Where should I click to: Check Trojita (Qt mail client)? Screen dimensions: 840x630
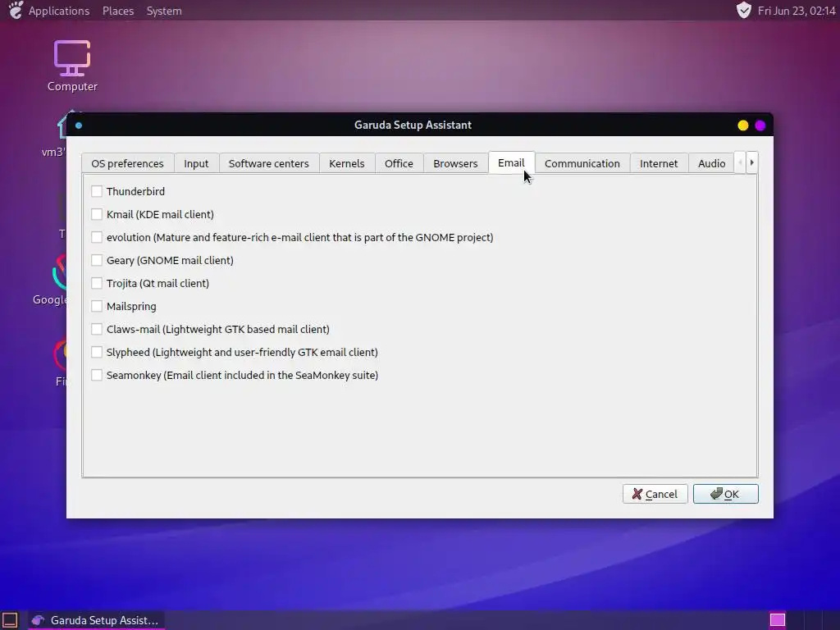[x=97, y=283]
